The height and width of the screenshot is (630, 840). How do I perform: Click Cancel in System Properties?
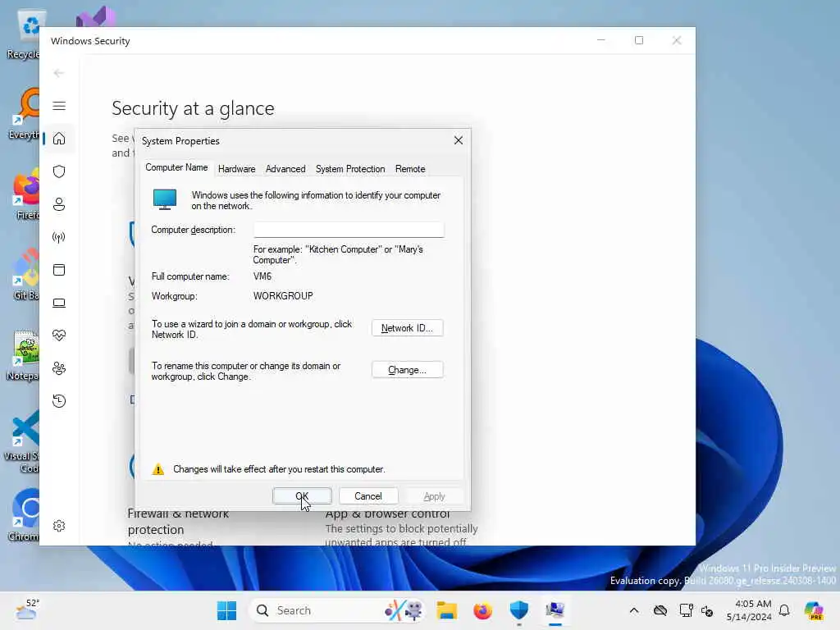[x=368, y=496]
